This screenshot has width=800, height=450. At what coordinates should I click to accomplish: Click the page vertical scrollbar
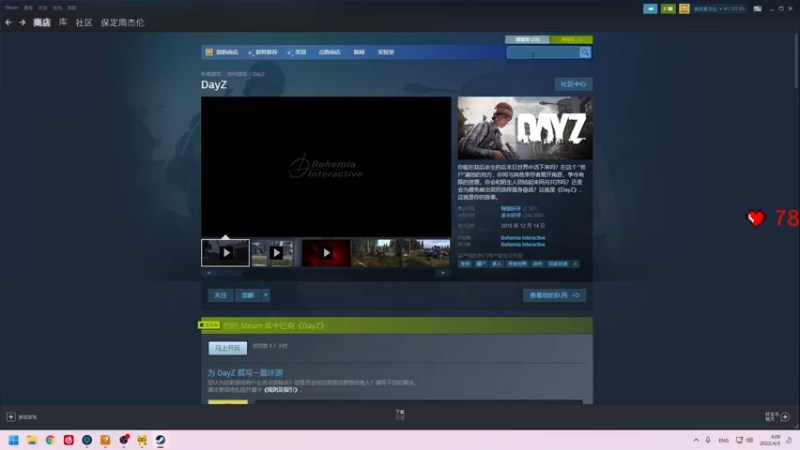coord(796,61)
